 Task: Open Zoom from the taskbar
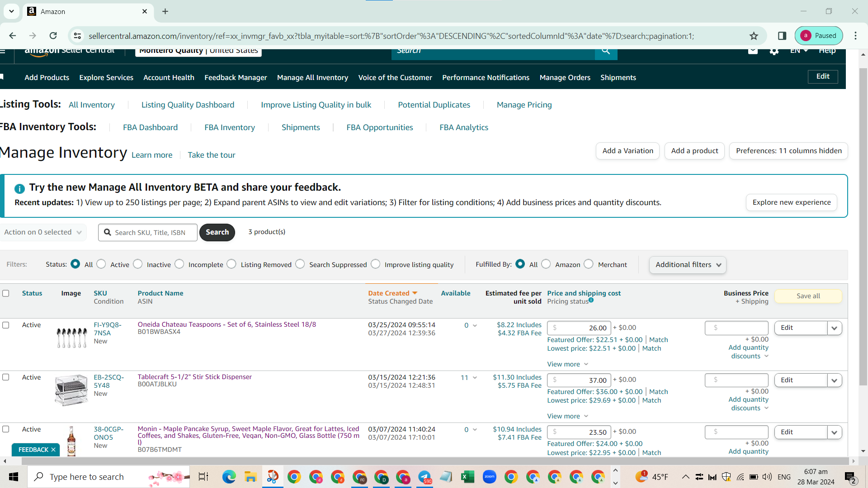pyautogui.click(x=489, y=477)
